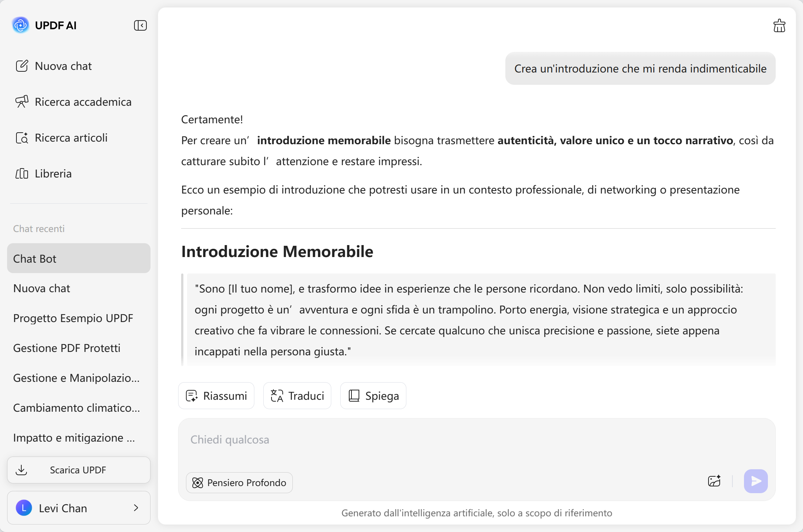
Task: Clear chat with the broom icon
Action: (779, 26)
